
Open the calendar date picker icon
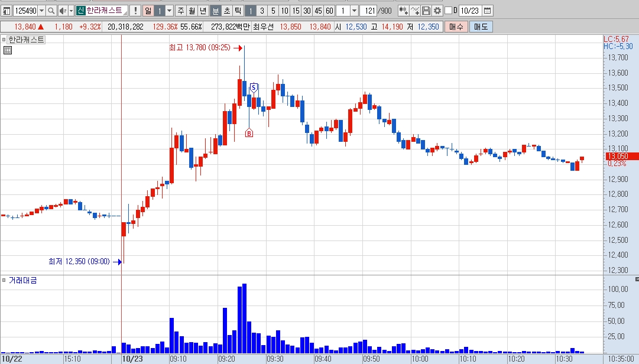point(488,11)
